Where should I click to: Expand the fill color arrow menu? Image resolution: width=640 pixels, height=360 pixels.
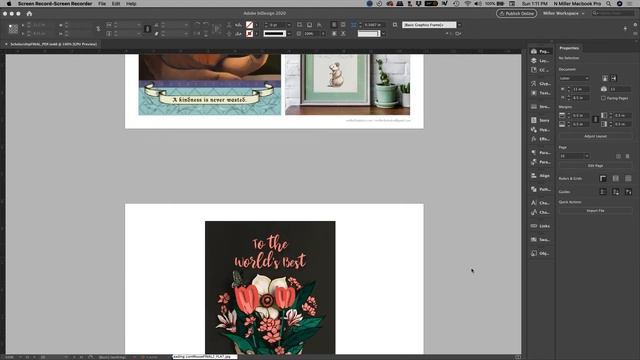pos(256,25)
